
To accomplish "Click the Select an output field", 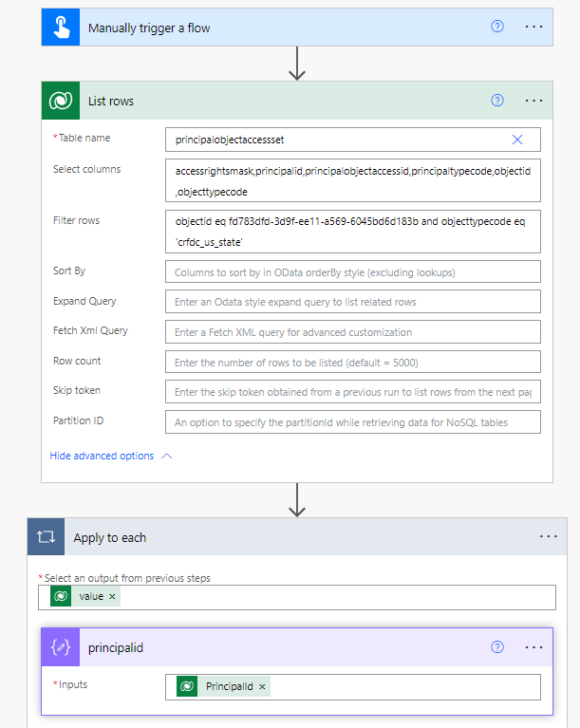I will point(297,598).
